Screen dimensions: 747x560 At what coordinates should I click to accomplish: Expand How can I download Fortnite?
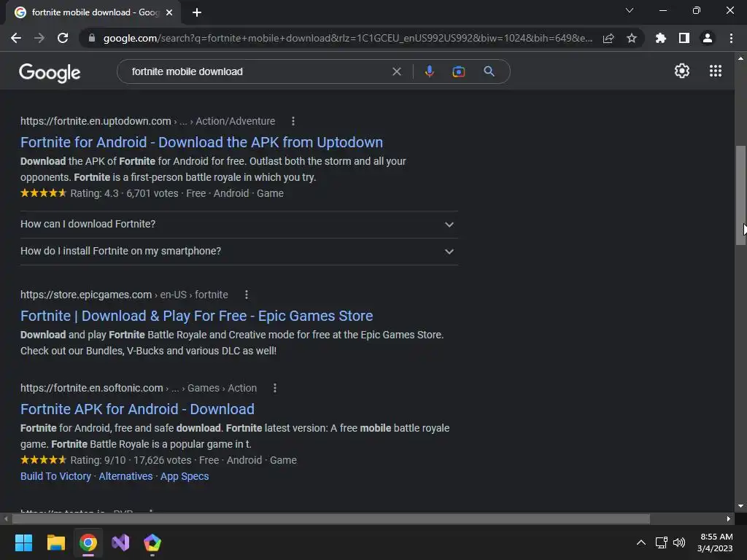[239, 225]
